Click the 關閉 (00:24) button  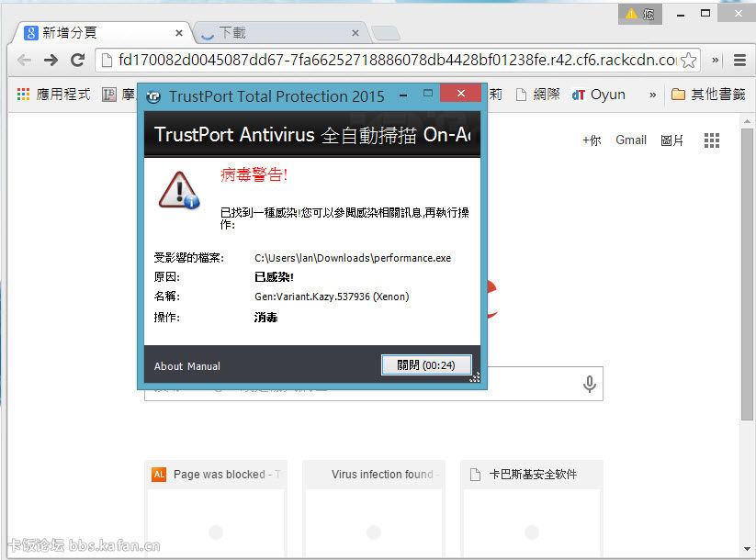click(x=426, y=365)
